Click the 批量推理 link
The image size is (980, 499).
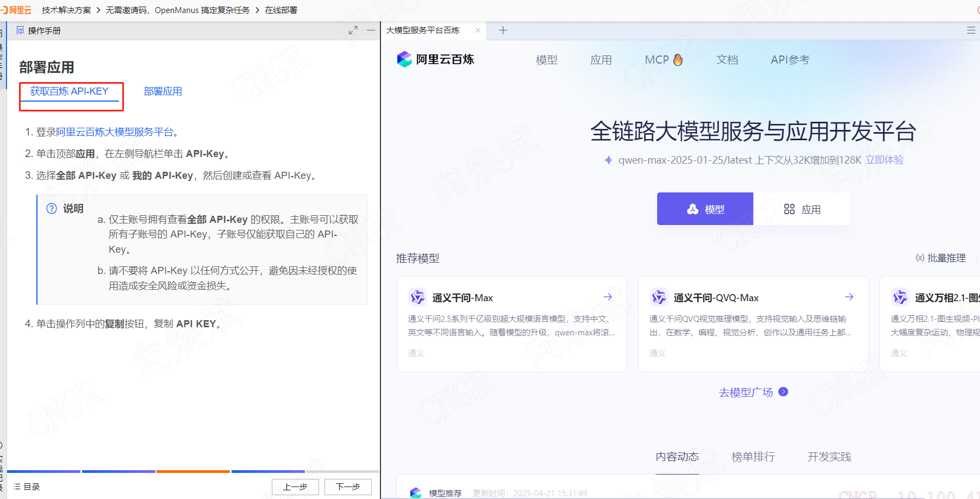pyautogui.click(x=941, y=258)
